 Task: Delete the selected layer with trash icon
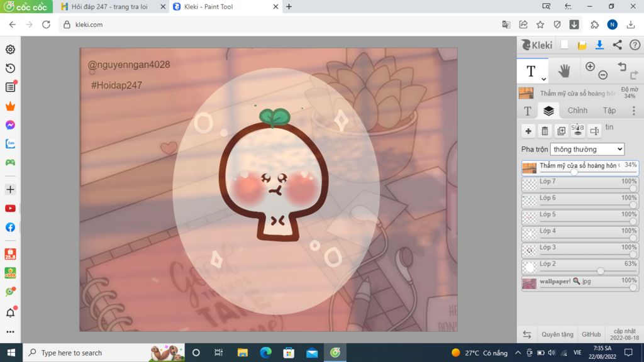[545, 131]
